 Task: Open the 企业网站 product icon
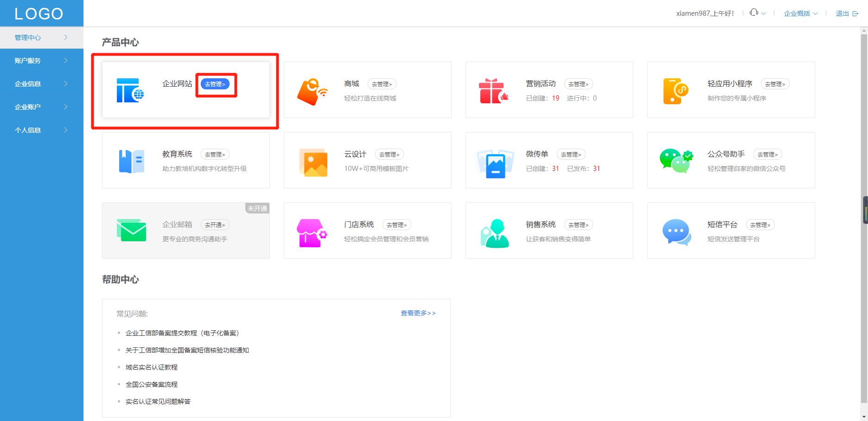(x=131, y=90)
